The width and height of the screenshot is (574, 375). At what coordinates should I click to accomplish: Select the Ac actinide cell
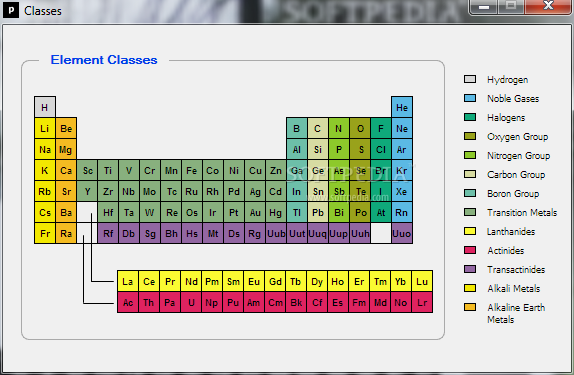pos(128,302)
